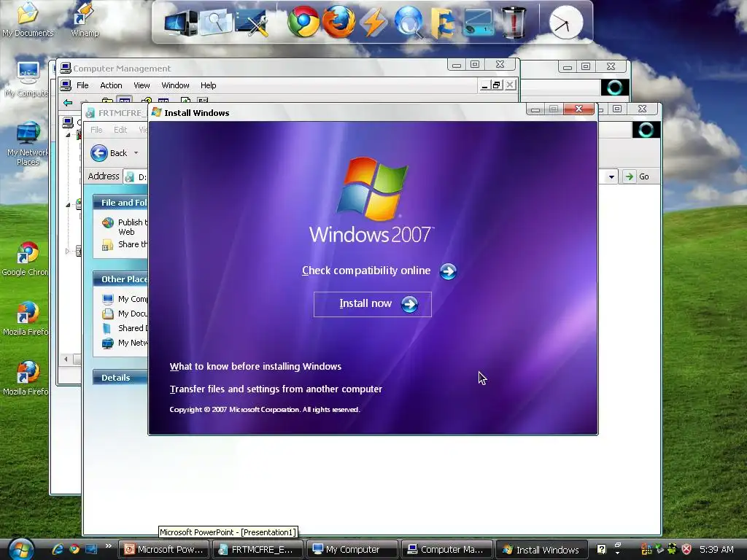The image size is (747, 560).
Task: Open the address bar dropdown arrow
Action: tap(611, 177)
